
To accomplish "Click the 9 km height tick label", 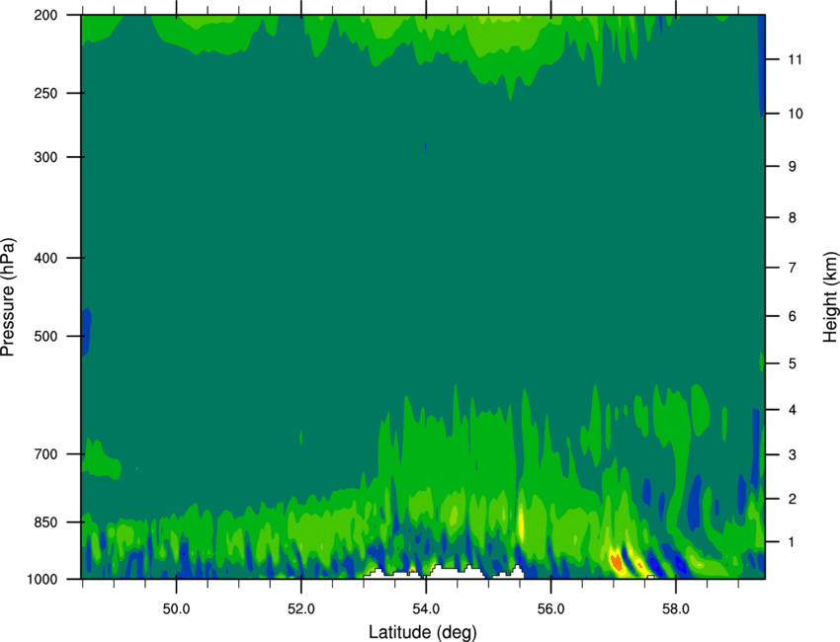I will coord(793,167).
